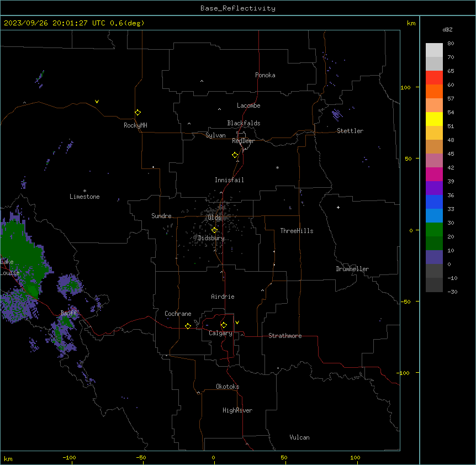The width and height of the screenshot is (476, 465).
Task: Click the yellow diamond marker above Calgary label
Action: [x=224, y=325]
